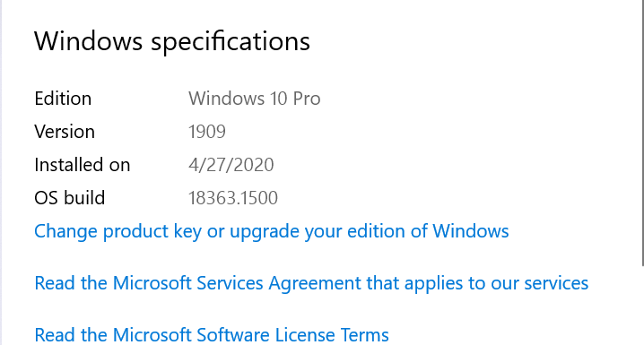Open the Change product key or upgrade link
Image resolution: width=644 pixels, height=345 pixels.
click(x=272, y=231)
